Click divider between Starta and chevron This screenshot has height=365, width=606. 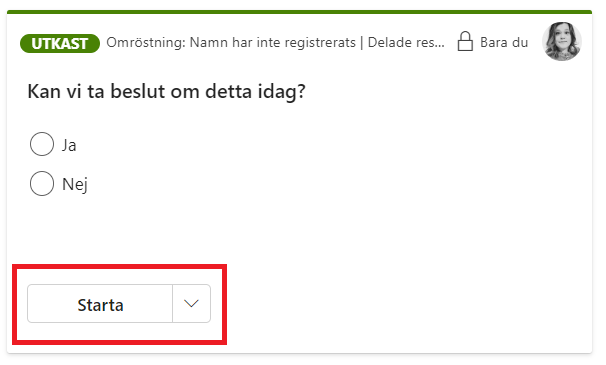[x=173, y=304]
